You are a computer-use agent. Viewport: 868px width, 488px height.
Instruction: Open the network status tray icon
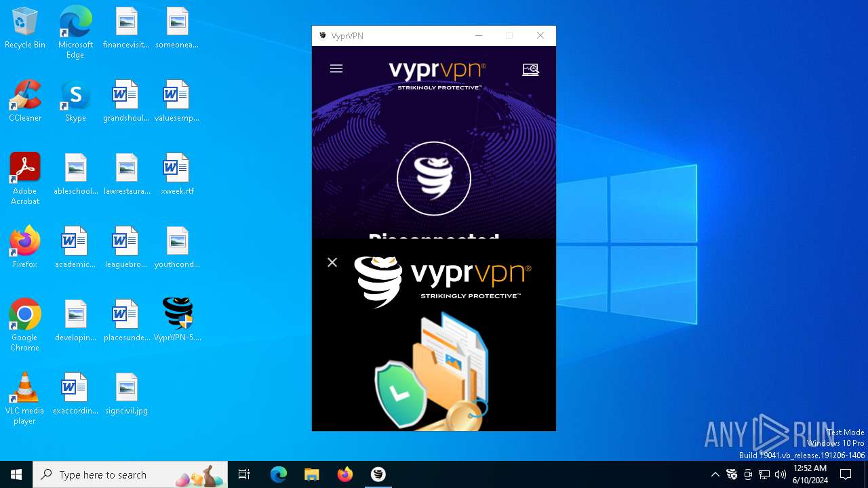click(764, 474)
